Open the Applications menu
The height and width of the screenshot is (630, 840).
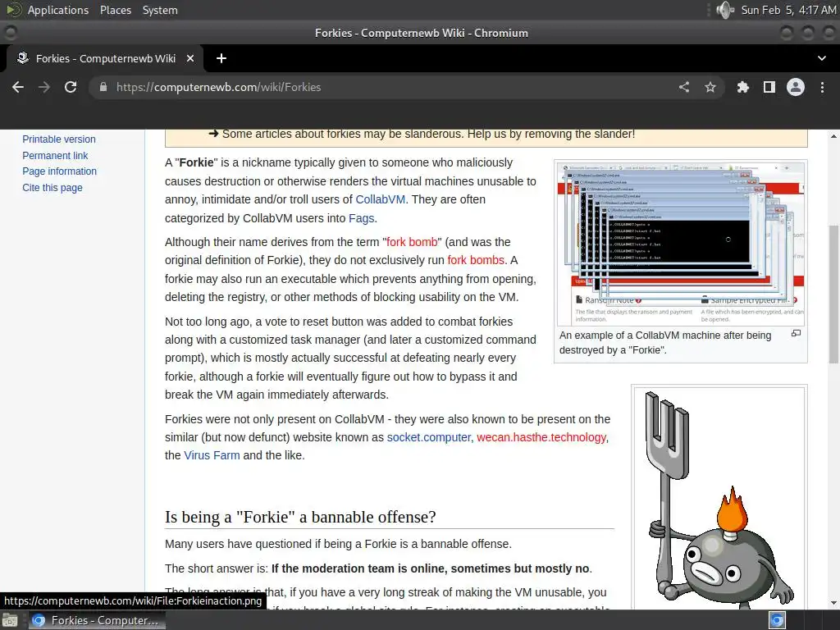coord(58,10)
